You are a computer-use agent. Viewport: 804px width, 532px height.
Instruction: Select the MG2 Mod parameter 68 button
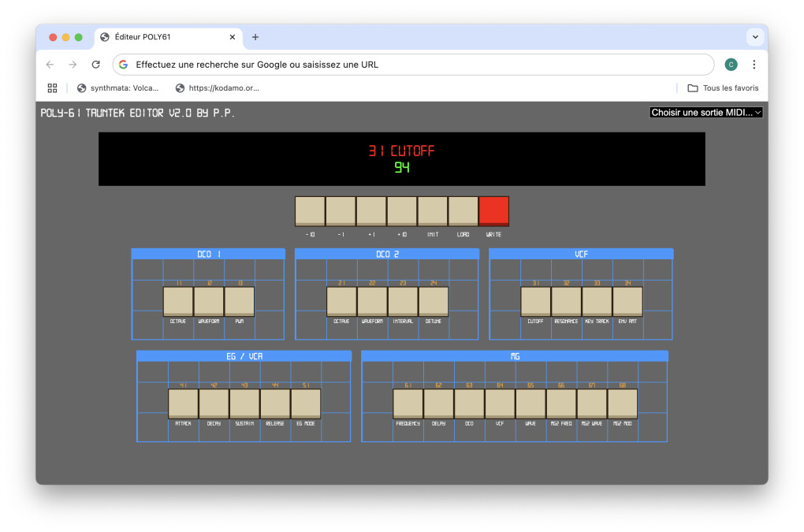click(x=623, y=404)
